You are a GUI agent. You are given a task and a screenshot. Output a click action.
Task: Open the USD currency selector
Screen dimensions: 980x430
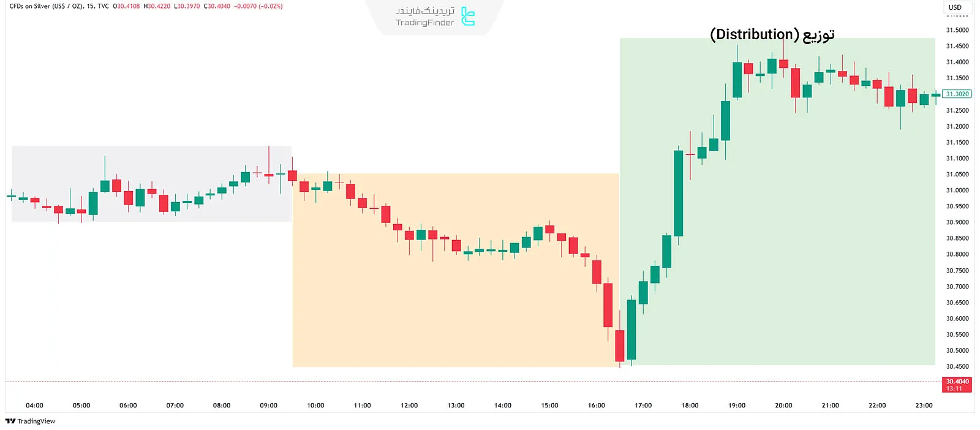pyautogui.click(x=955, y=7)
